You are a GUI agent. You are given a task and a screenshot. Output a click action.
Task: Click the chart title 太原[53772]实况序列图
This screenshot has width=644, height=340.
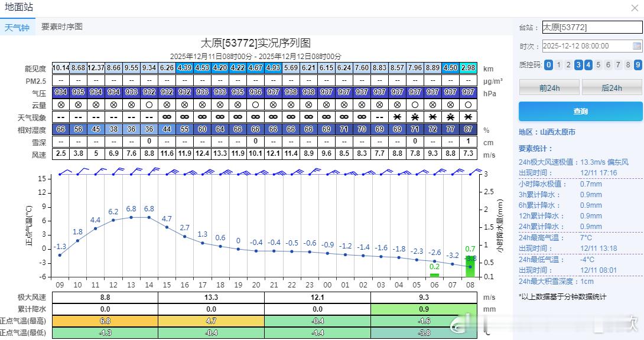pos(255,42)
